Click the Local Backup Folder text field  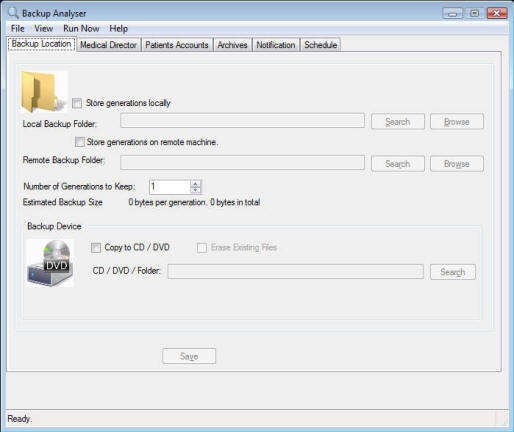242,121
